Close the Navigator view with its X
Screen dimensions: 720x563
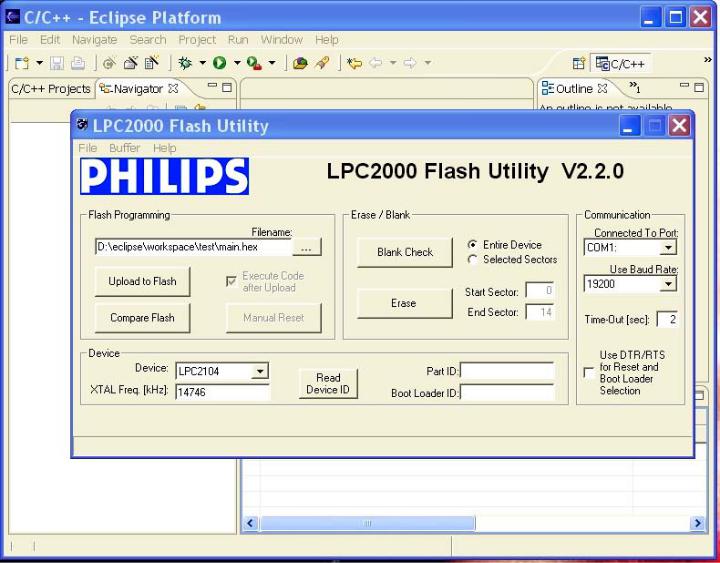pyautogui.click(x=174, y=89)
